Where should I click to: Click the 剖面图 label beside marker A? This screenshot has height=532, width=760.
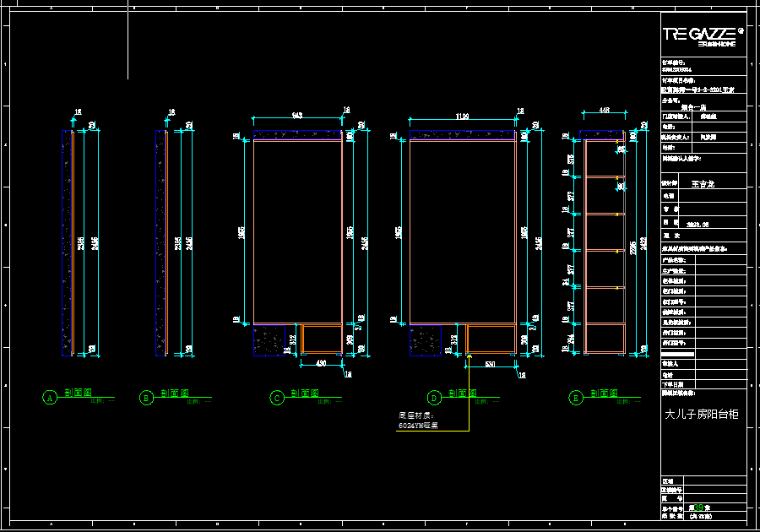click(78, 393)
